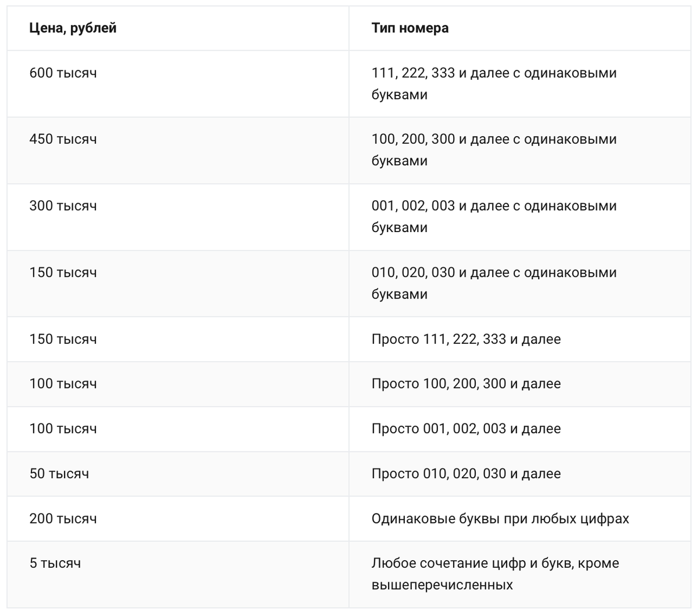Click "001, 002, 003 и далее с одинаковыми буквами"
The width and height of the screenshot is (698, 616).
pyautogui.click(x=493, y=216)
